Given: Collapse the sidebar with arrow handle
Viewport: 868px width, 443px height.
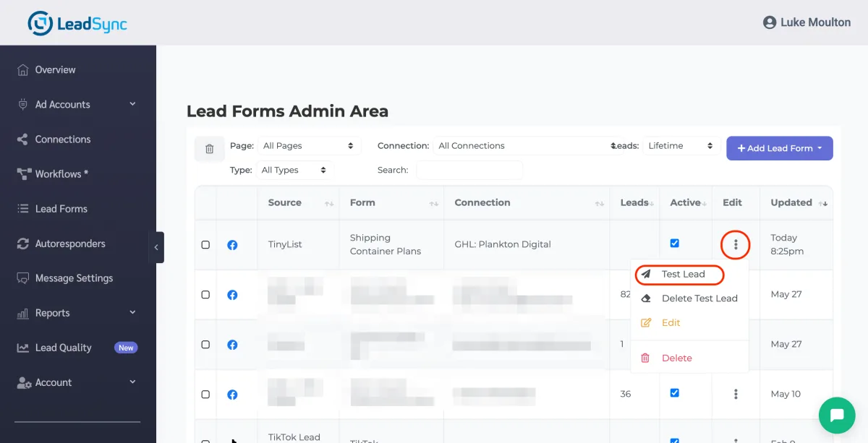Looking at the screenshot, I should click(156, 247).
